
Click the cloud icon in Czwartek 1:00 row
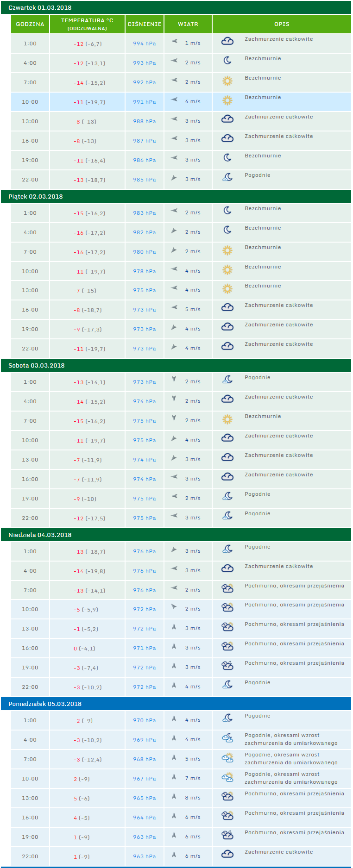tap(227, 41)
